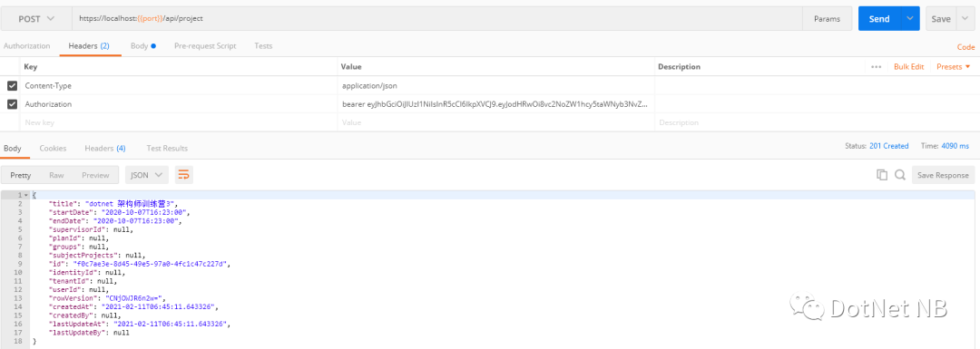Copy response with the copy icon
The height and width of the screenshot is (349, 980).
pyautogui.click(x=882, y=176)
